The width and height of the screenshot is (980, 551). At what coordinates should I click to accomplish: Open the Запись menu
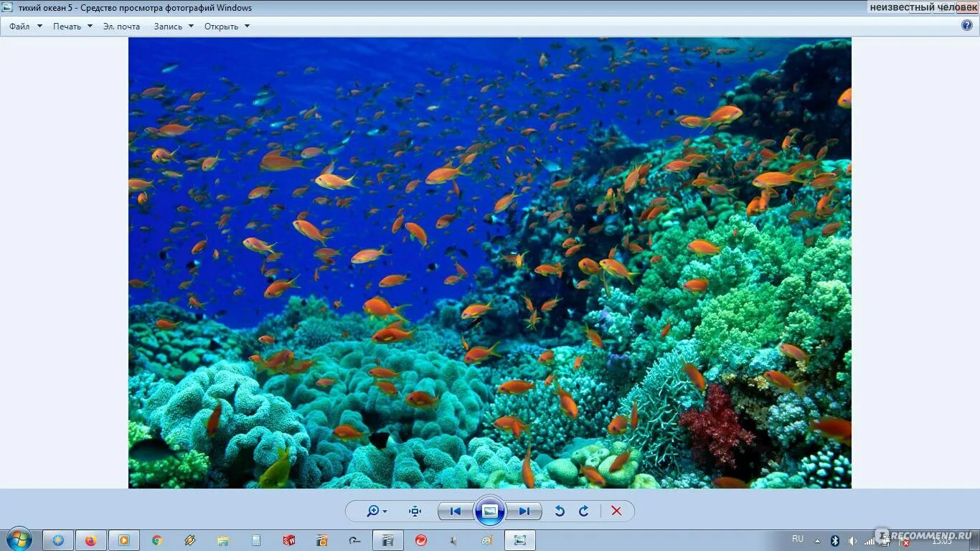pos(174,27)
